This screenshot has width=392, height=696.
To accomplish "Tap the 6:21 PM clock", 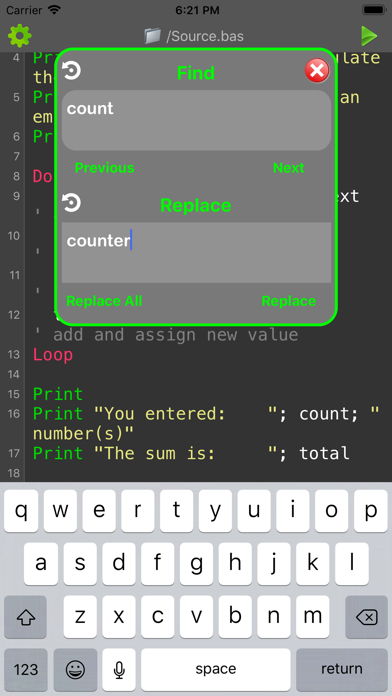I will point(197,9).
